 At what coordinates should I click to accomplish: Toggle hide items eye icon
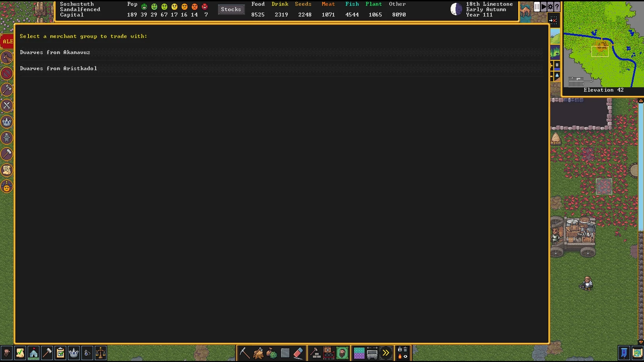click(x=405, y=356)
